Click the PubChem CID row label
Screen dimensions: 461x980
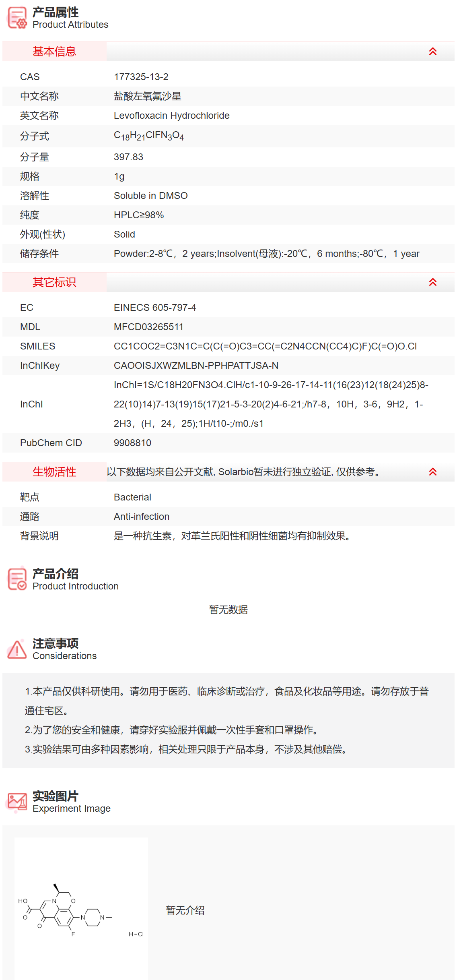click(x=51, y=443)
